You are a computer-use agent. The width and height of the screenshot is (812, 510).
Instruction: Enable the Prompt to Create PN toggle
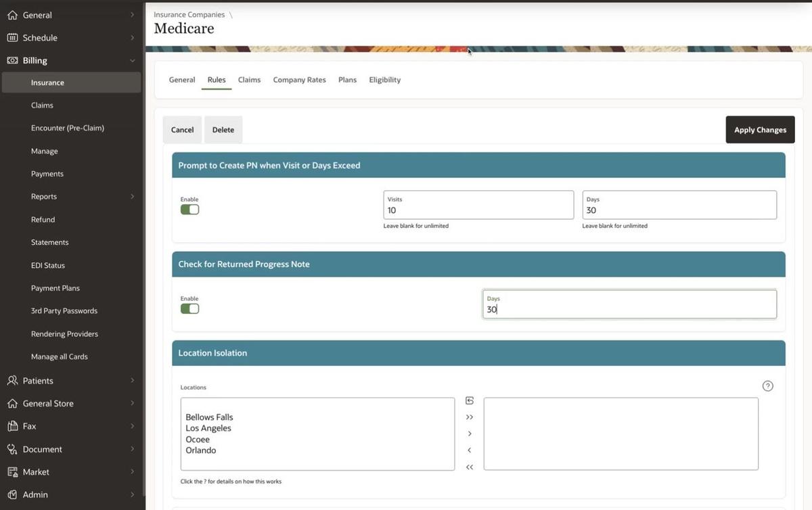(189, 209)
